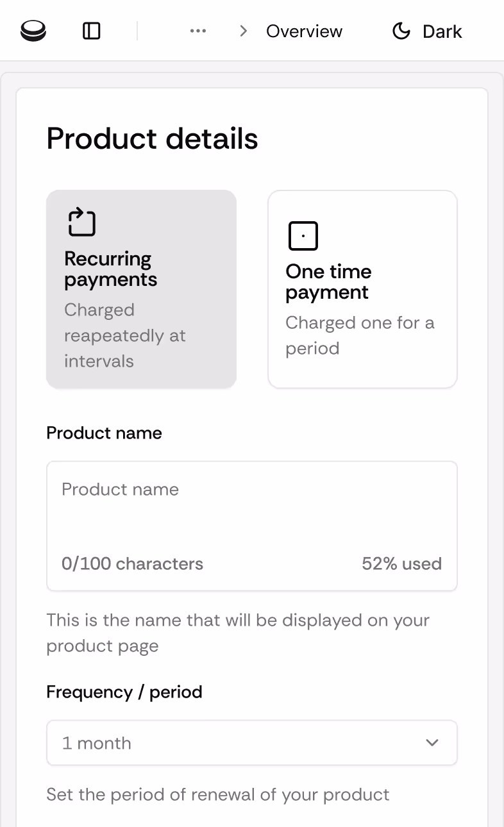Image resolution: width=504 pixels, height=827 pixels.
Task: Click the Frequency / period label
Action: coord(124,692)
